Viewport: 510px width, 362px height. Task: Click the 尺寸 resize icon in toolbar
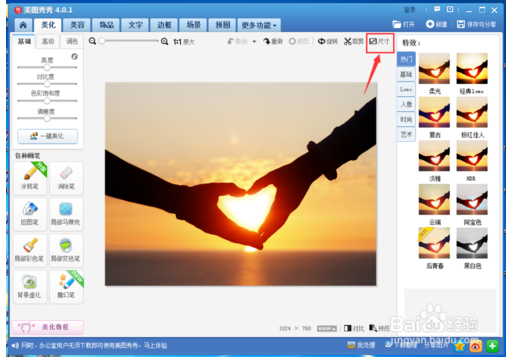pos(373,41)
